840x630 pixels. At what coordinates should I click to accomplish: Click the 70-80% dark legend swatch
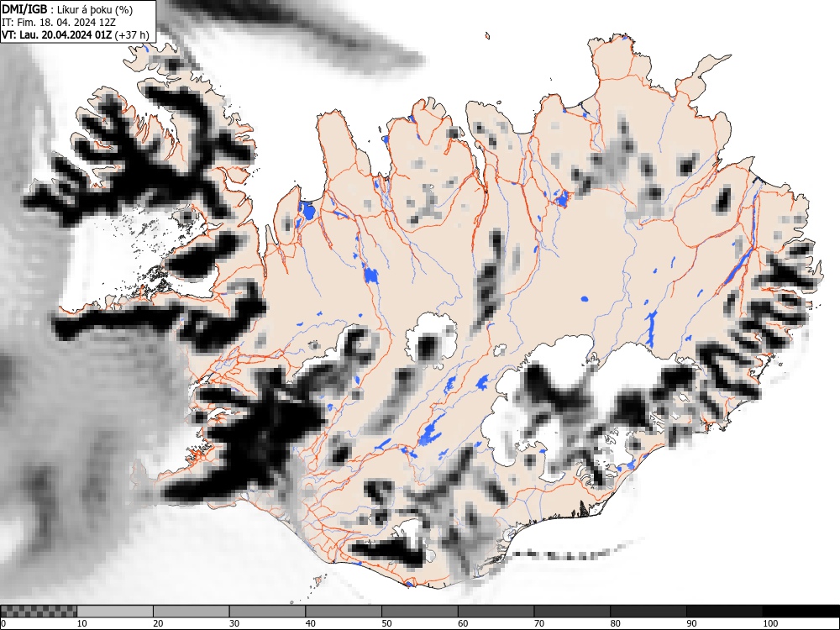click(x=571, y=612)
